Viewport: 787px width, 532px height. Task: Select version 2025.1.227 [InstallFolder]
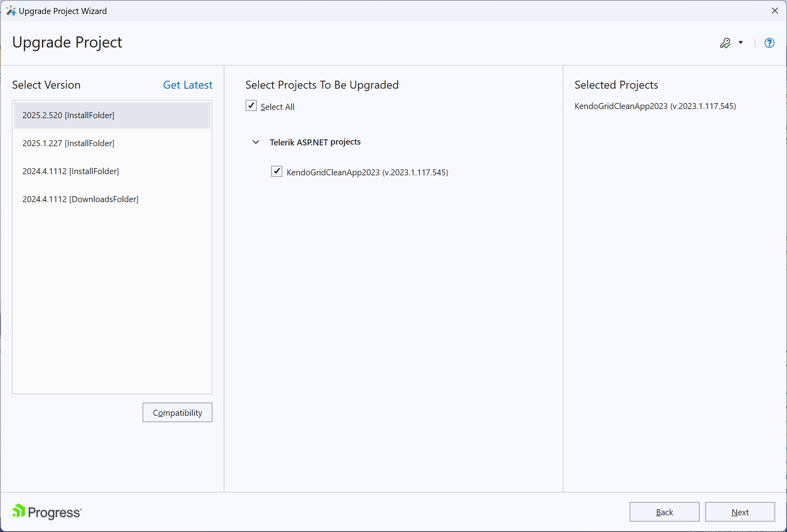tap(68, 143)
